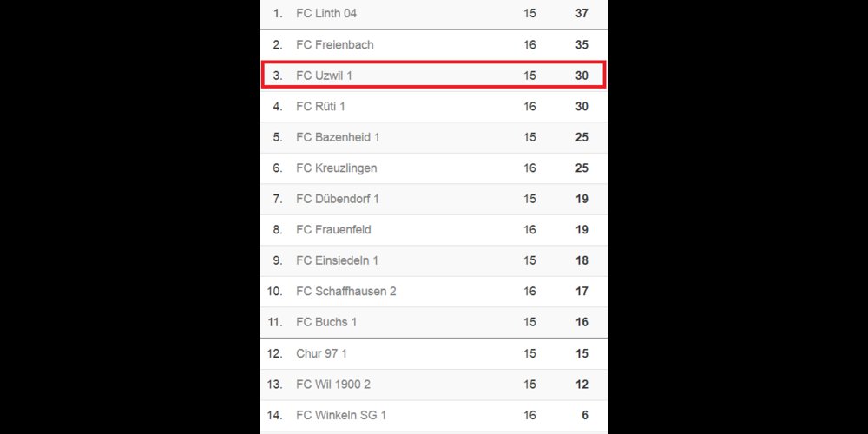Select the 6 points of FC Winkeln

585,416
